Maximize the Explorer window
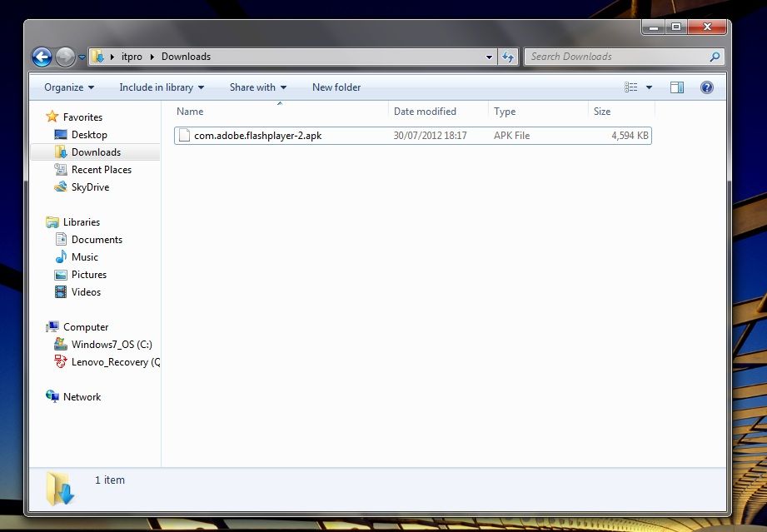The width and height of the screenshot is (767, 532). coord(676,27)
